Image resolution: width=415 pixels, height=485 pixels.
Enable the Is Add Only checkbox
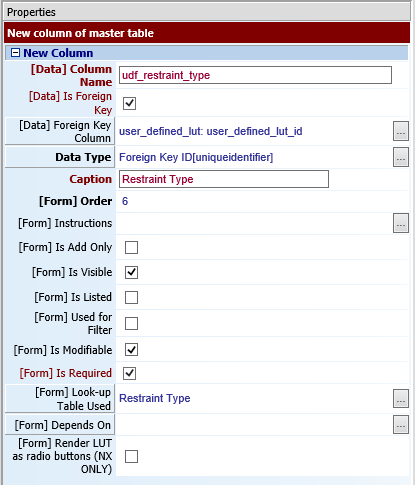tap(131, 248)
